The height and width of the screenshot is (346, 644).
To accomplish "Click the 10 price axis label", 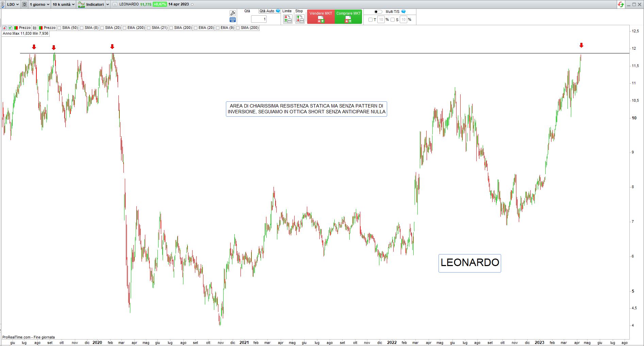I will tap(634, 118).
